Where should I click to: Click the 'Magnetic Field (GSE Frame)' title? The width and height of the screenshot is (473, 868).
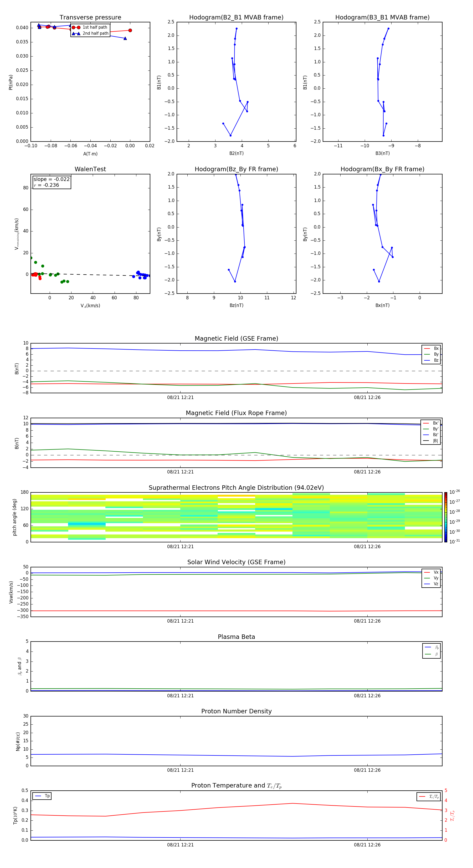(x=236, y=339)
